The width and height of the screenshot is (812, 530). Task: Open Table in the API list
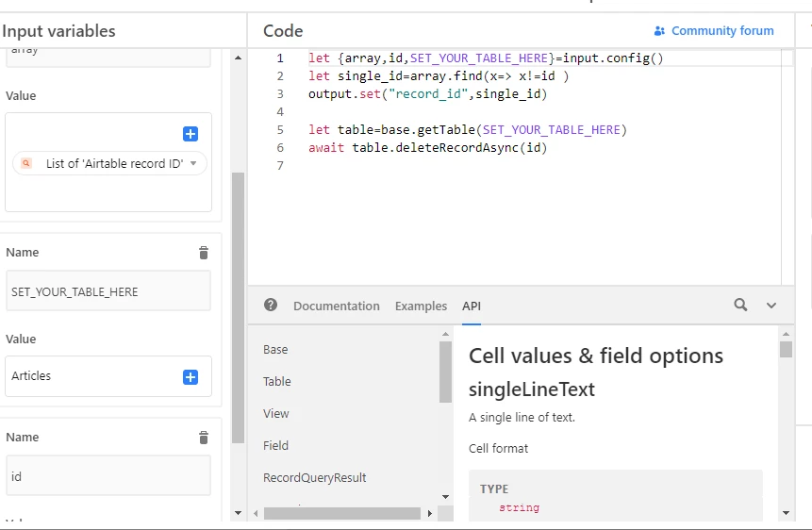(x=277, y=382)
